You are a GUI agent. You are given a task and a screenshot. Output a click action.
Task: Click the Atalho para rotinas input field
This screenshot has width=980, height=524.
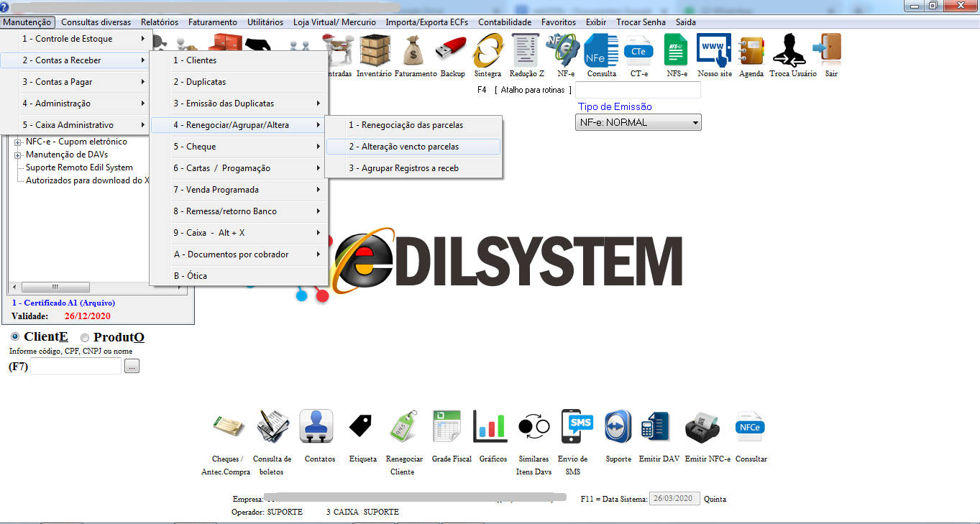[x=637, y=90]
